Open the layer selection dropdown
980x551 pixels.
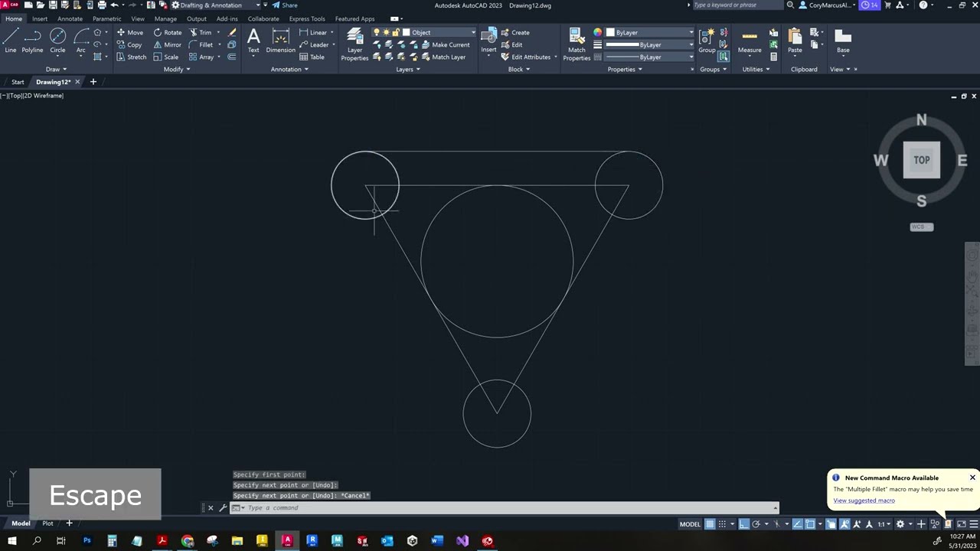425,32
